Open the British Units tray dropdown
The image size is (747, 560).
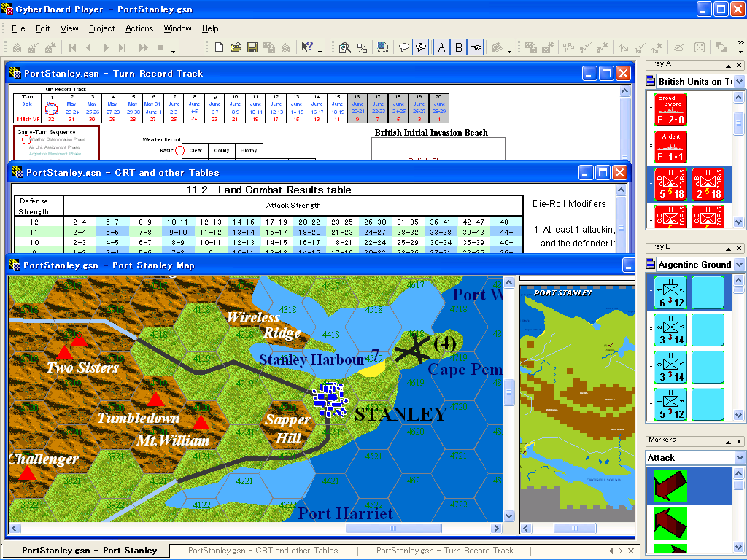click(x=739, y=82)
